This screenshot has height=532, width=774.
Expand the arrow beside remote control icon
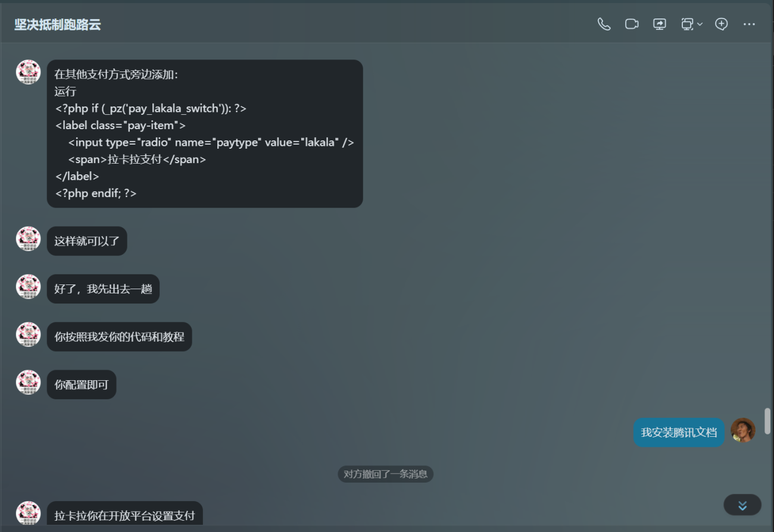(700, 24)
